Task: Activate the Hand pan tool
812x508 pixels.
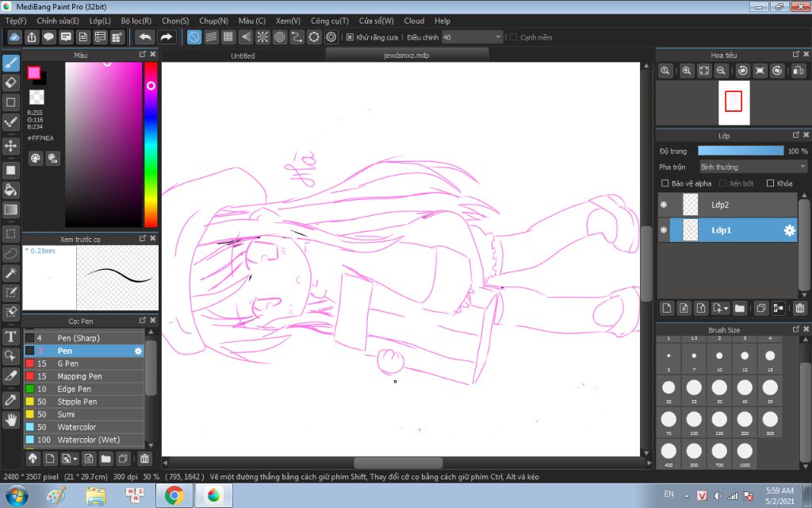Action: (x=11, y=418)
